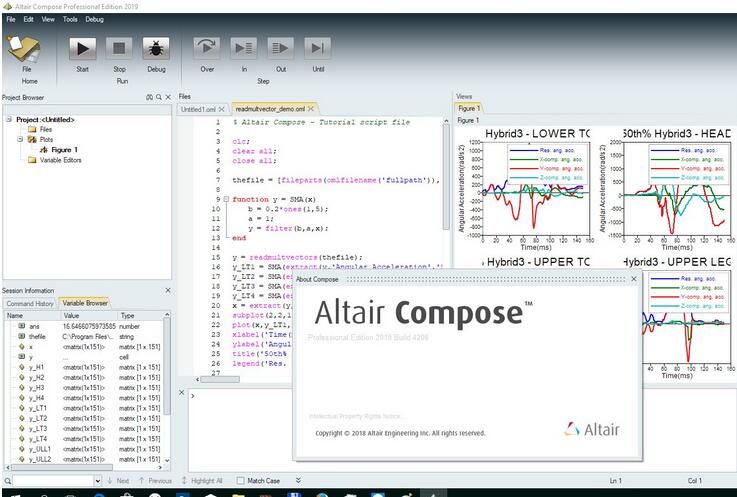The width and height of the screenshot is (737, 497).
Task: Open the File menu
Action: click(11, 19)
